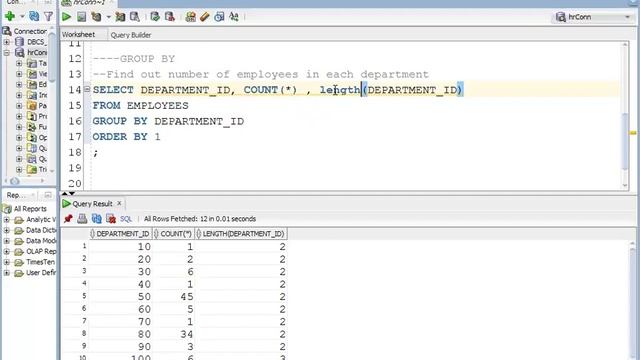The height and width of the screenshot is (360, 640).
Task: Click the Query Result vertical scrollbar
Action: point(632,300)
